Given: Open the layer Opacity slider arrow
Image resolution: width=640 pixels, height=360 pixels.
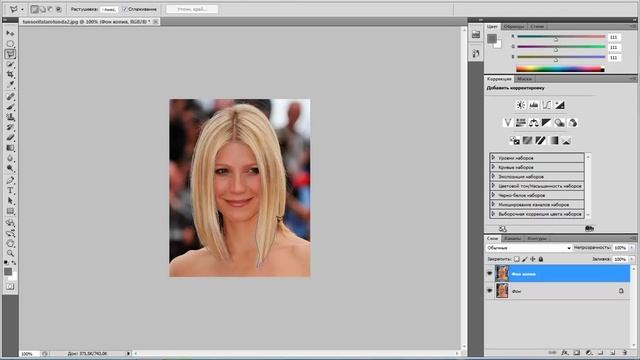Looking at the screenshot, I should [631, 248].
